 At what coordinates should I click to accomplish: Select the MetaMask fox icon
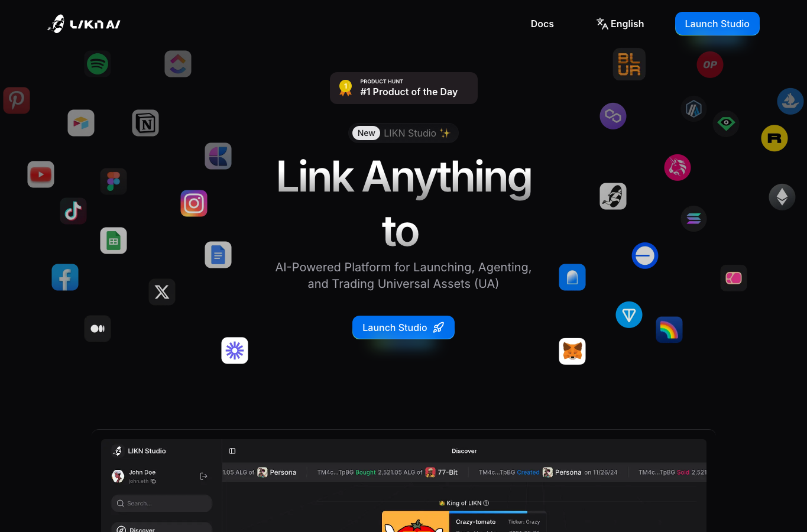[x=572, y=351]
